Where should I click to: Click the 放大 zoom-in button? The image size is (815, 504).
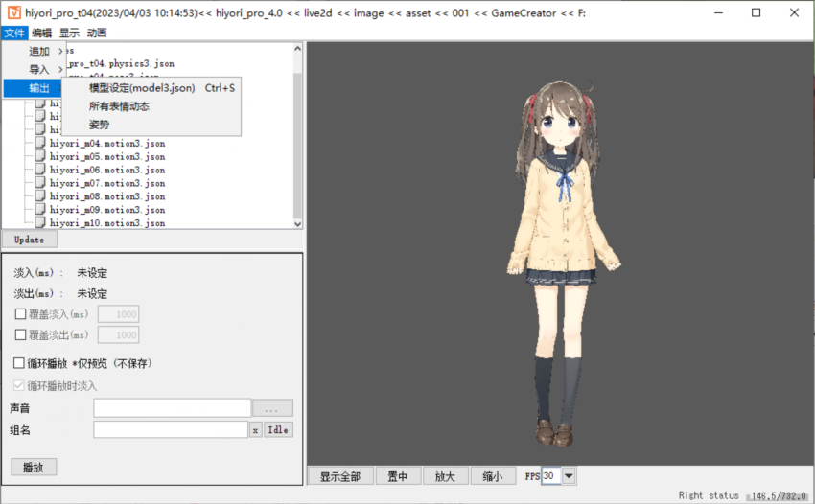[x=446, y=476]
